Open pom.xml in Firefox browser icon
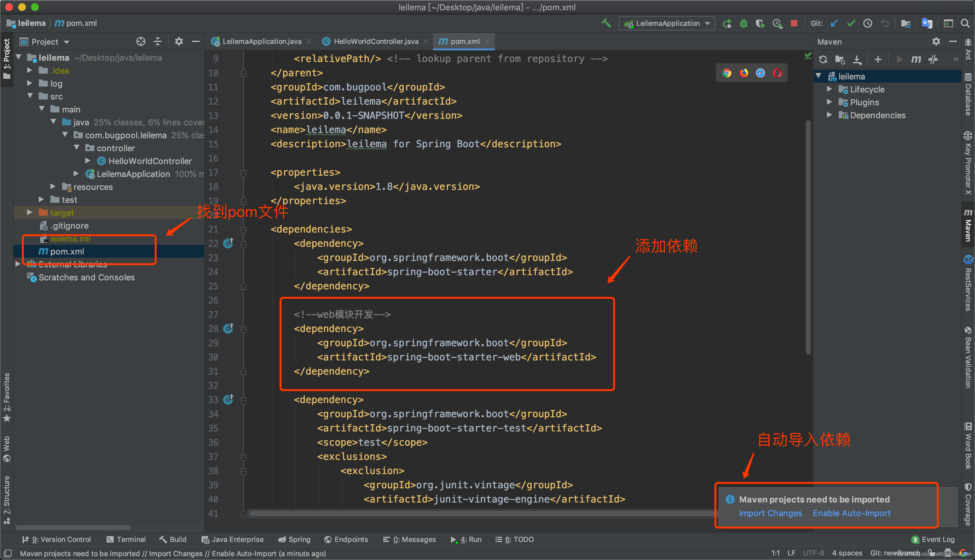Screen dimensions: 975x560 [x=744, y=73]
